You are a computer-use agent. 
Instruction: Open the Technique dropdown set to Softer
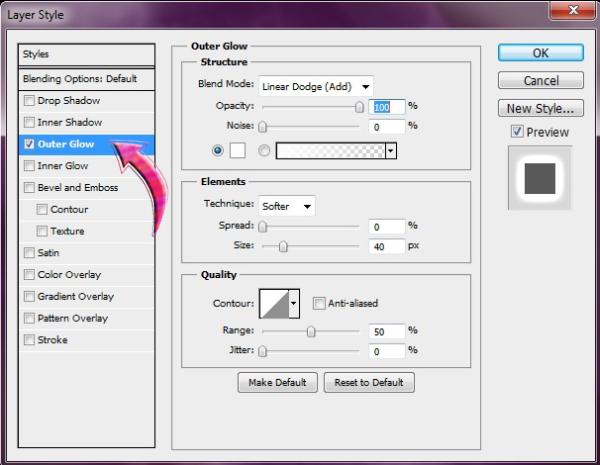287,207
